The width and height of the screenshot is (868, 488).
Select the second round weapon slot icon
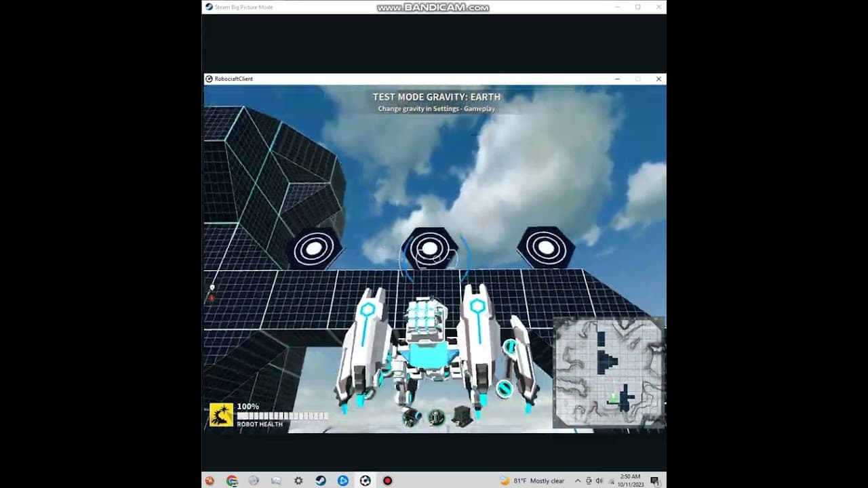pyautogui.click(x=436, y=418)
